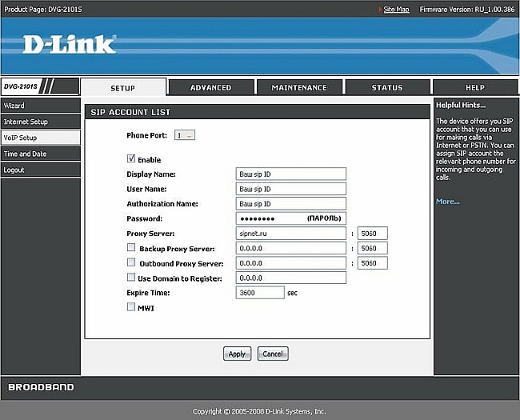Image resolution: width=520 pixels, height=420 pixels.
Task: Switch to the Advanced tab
Action: pyautogui.click(x=211, y=87)
